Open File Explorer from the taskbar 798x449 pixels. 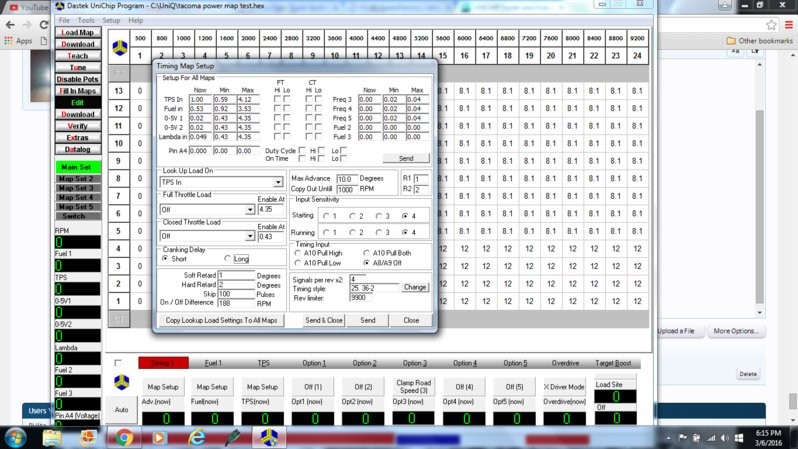[x=51, y=437]
